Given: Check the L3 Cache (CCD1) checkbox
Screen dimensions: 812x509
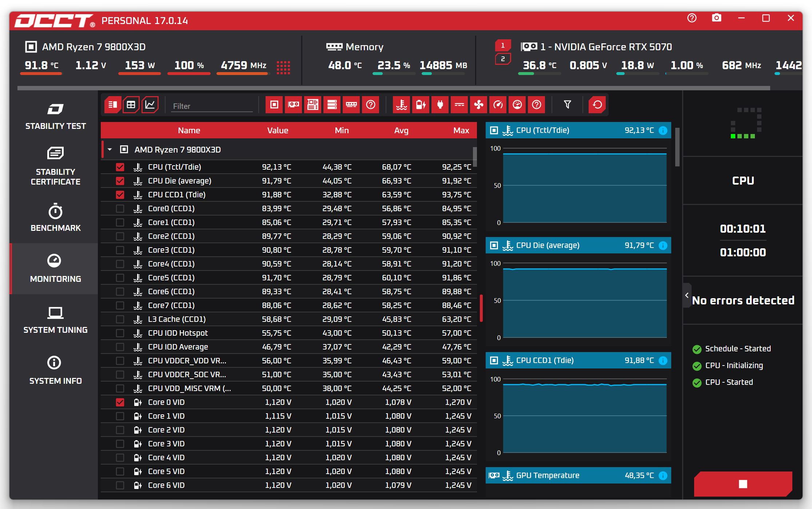Looking at the screenshot, I should [120, 319].
